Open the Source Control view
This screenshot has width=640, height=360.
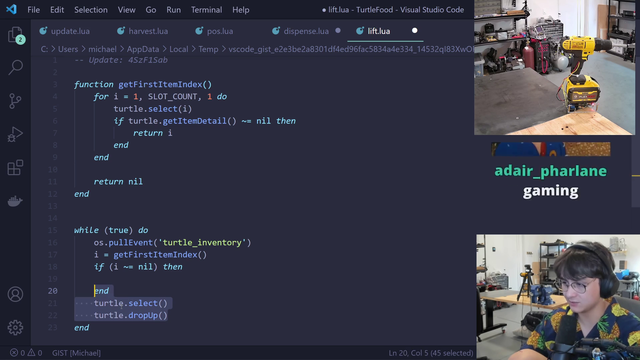point(15,101)
